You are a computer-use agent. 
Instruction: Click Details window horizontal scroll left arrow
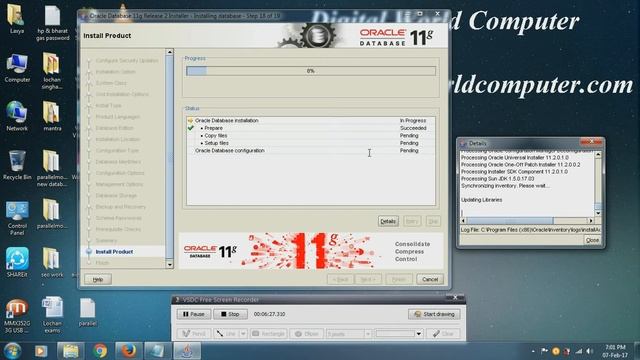463,220
